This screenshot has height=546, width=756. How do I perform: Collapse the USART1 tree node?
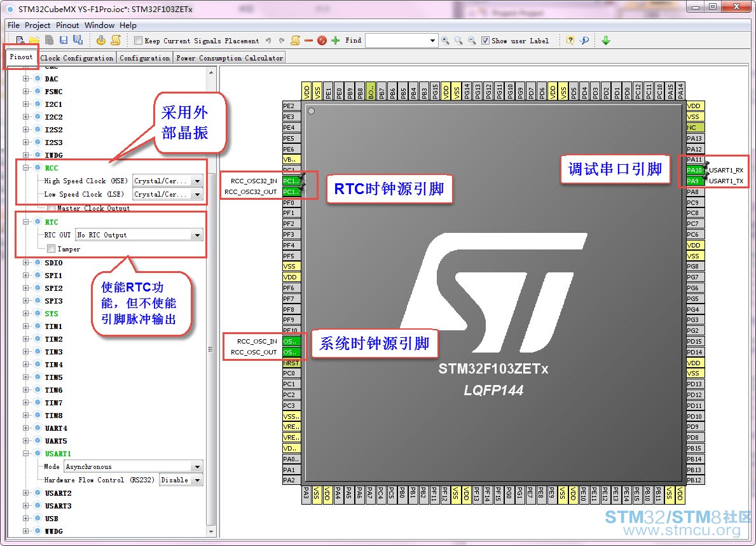coord(25,453)
